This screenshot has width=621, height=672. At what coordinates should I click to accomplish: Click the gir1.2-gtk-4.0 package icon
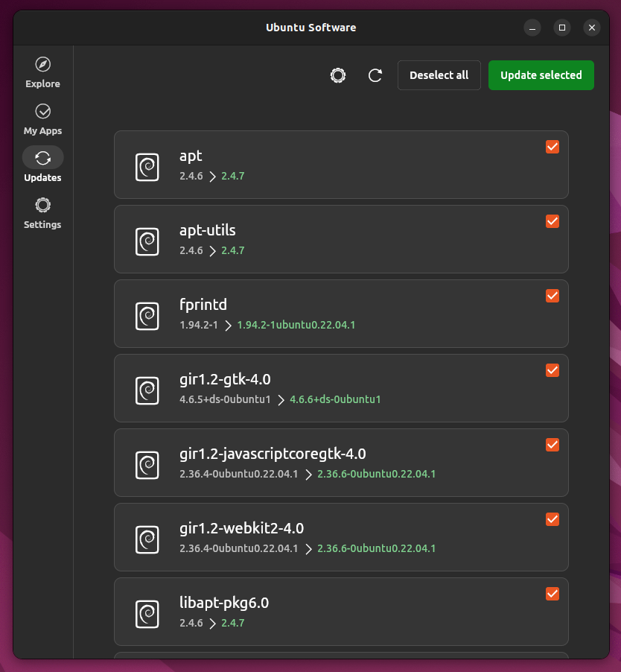click(x=147, y=390)
